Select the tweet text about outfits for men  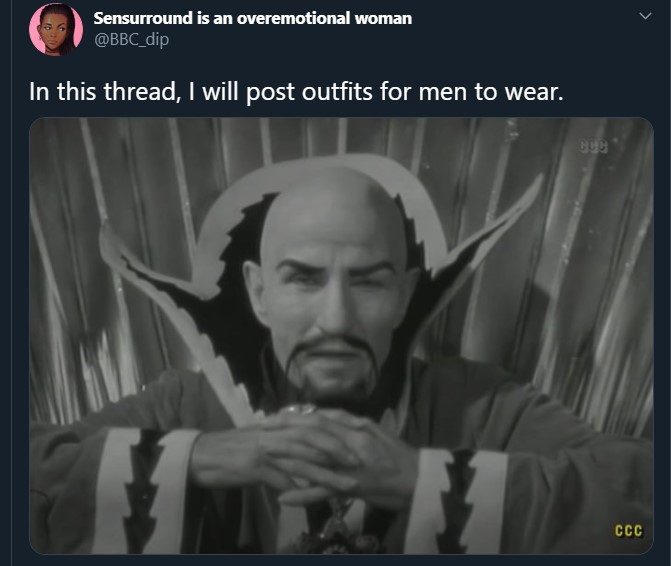click(x=296, y=92)
